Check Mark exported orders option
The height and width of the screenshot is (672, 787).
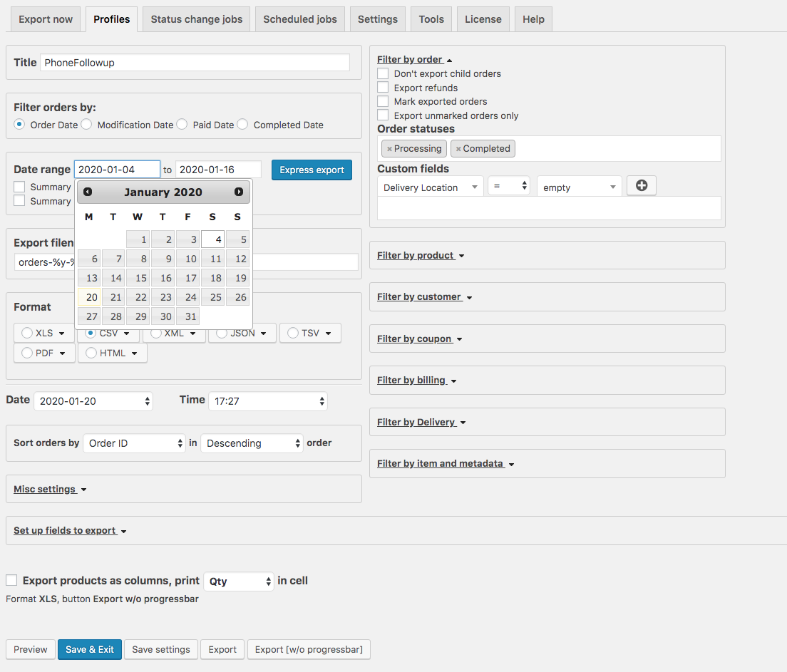[383, 101]
